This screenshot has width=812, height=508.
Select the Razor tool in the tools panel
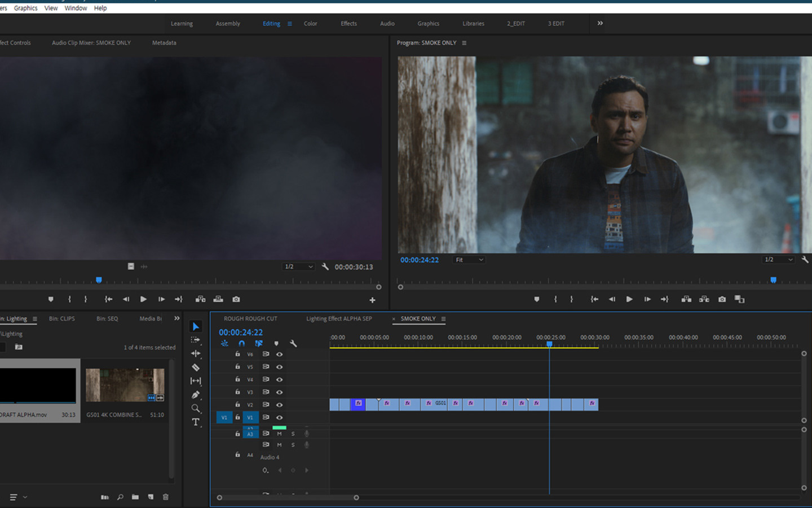click(196, 367)
